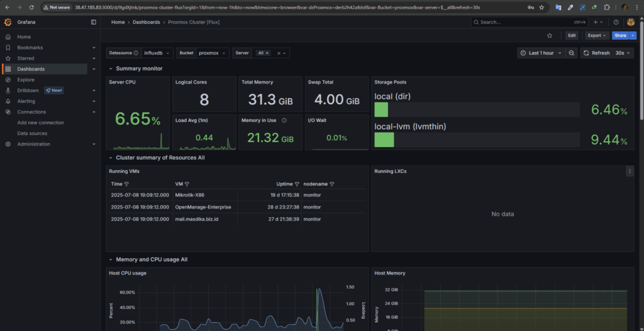644x331 pixels.
Task: Click the local (dir) storage bar
Action: [x=477, y=109]
